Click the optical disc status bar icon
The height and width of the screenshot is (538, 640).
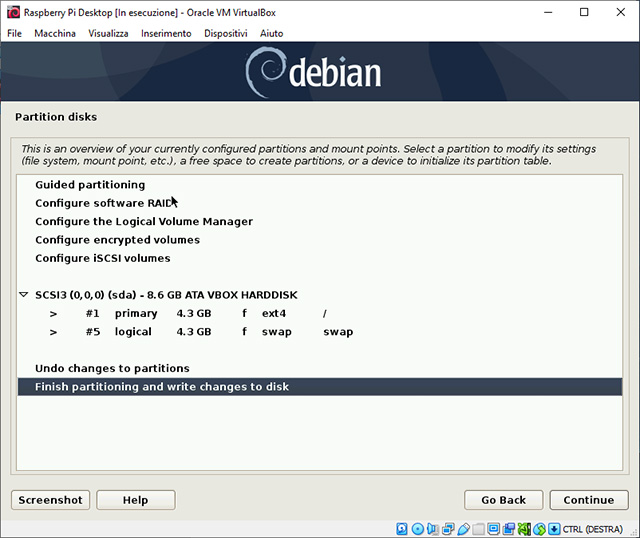pos(418,528)
